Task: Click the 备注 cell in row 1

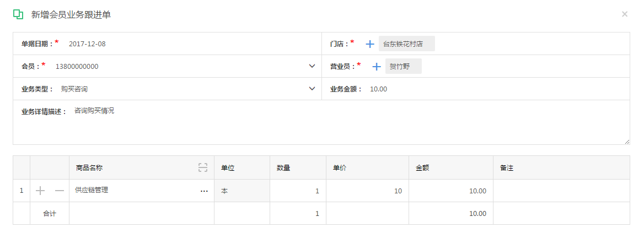Action: [561, 191]
